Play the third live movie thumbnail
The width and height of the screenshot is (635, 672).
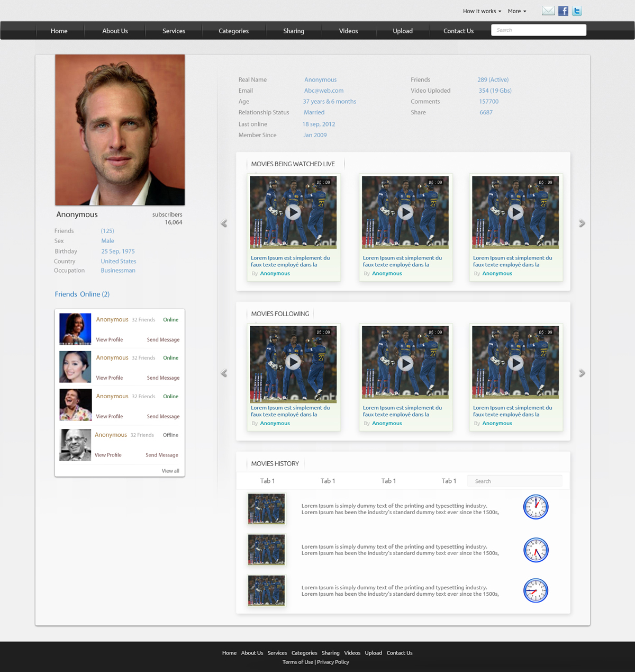click(515, 212)
